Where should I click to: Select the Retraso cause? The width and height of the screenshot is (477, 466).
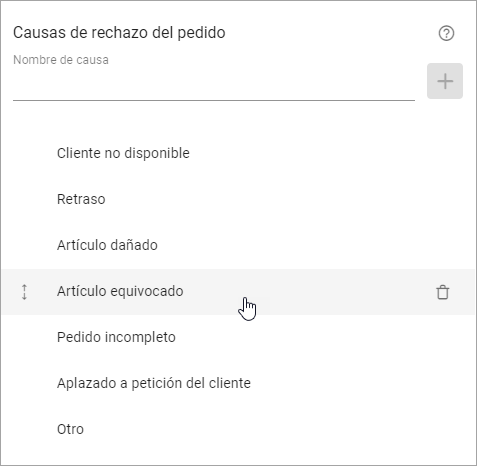(81, 199)
